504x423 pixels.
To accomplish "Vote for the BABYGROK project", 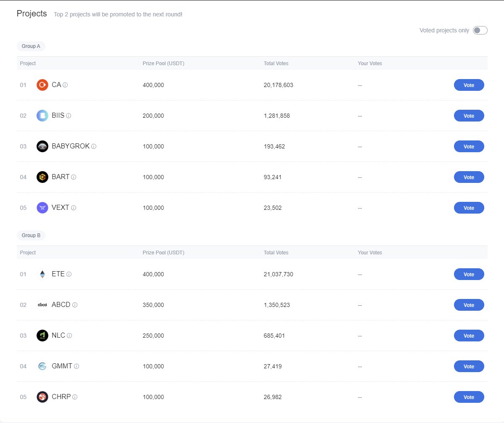I will click(x=469, y=147).
